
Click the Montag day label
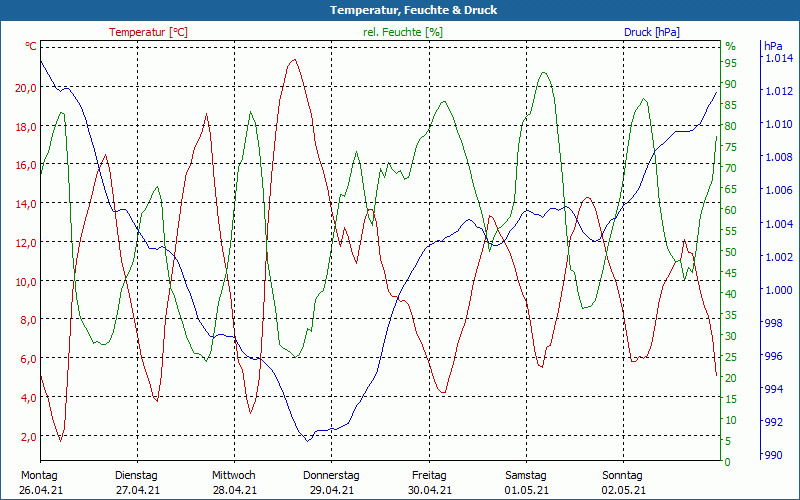(x=39, y=476)
